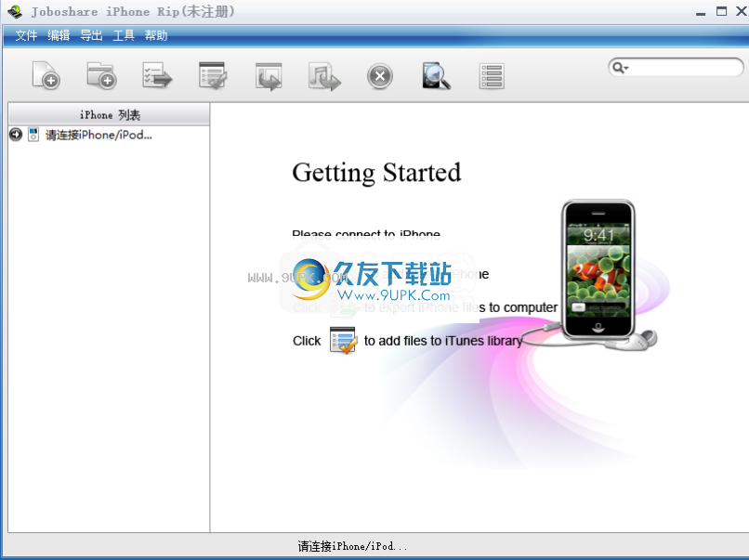
Task: Click the music note transfer toolbar icon
Action: point(324,76)
